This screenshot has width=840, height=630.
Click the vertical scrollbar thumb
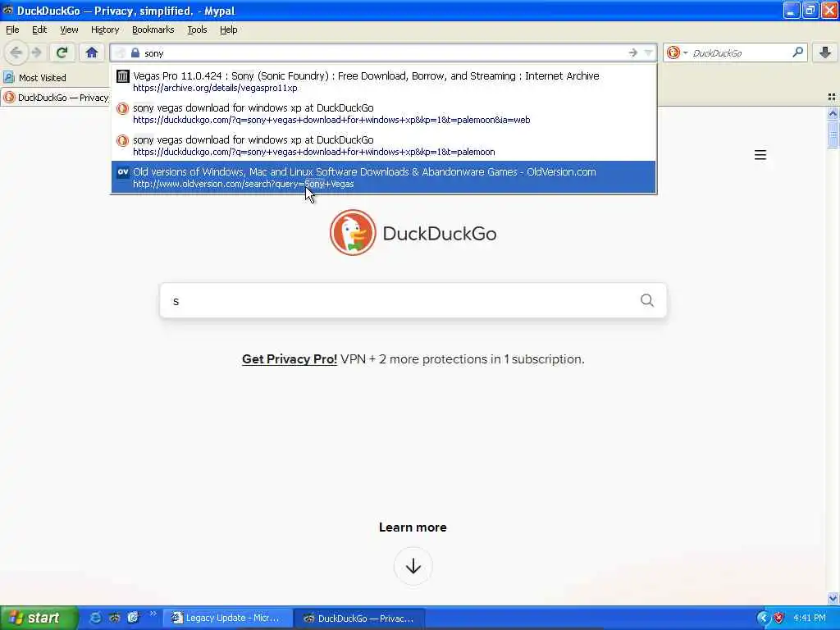point(833,134)
